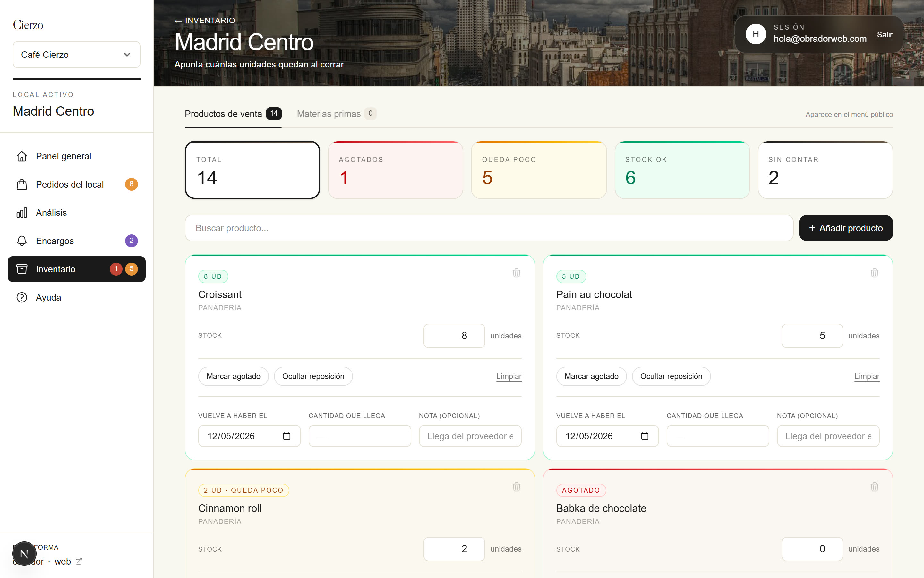Click the Análisis bar chart icon
This screenshot has width=924, height=578.
(x=22, y=213)
